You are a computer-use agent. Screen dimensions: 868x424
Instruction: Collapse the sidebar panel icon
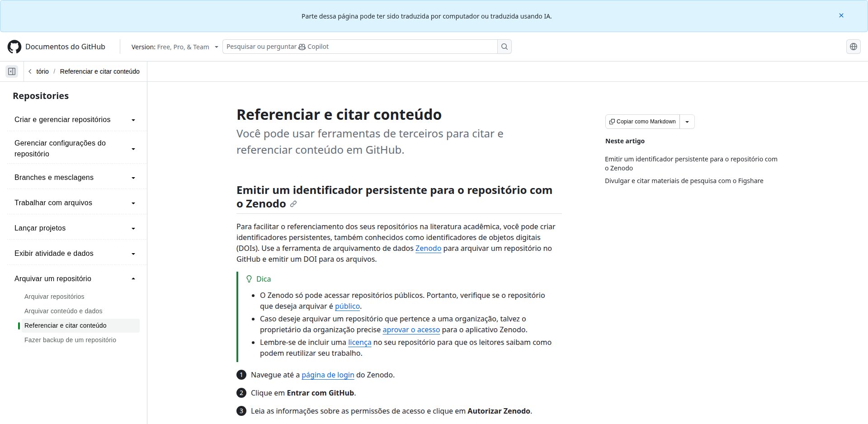point(12,71)
